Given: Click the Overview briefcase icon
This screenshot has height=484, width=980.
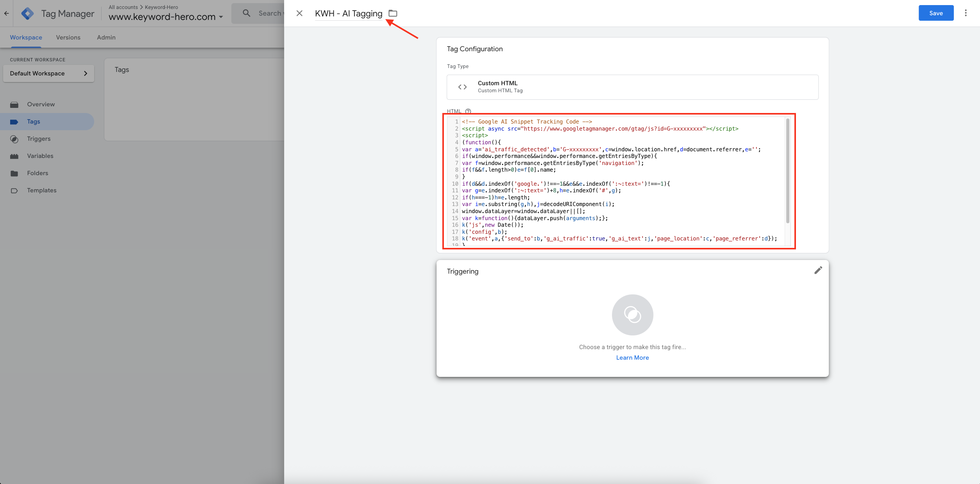Looking at the screenshot, I should (14, 105).
